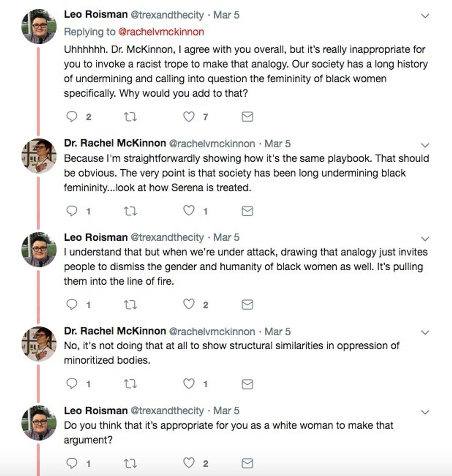Like the tweet mentioning Serena
Image resolution: width=452 pixels, height=476 pixels.
coord(189,211)
